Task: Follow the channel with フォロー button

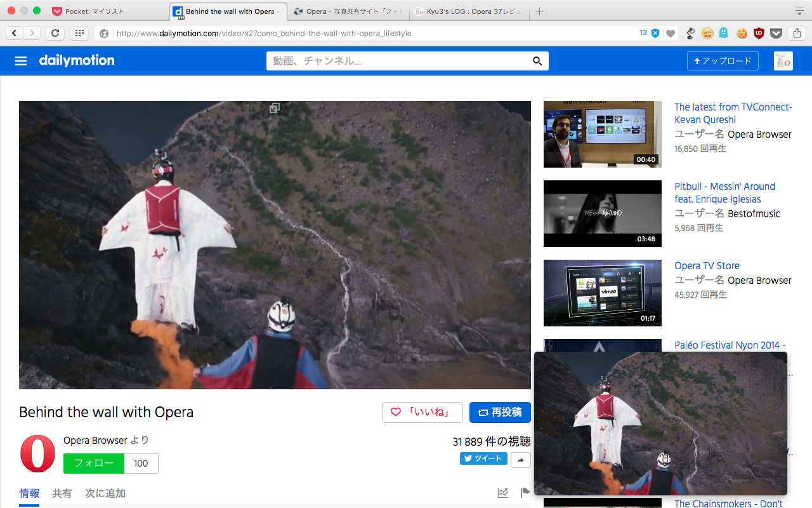Action: (x=94, y=464)
